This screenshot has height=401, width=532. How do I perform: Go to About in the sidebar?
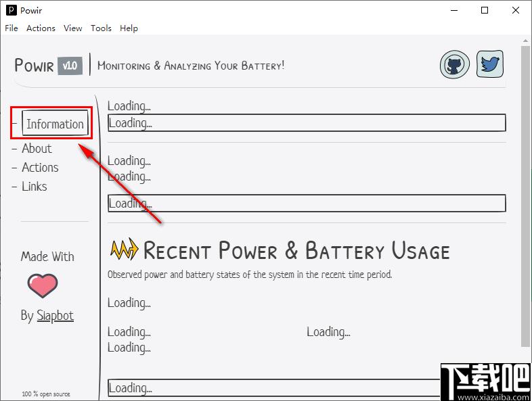(x=37, y=149)
